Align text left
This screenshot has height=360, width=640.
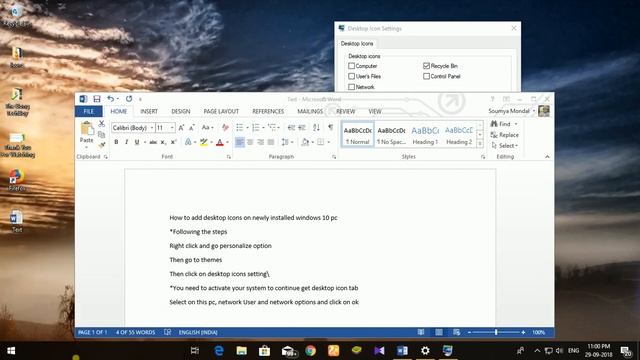coord(240,142)
